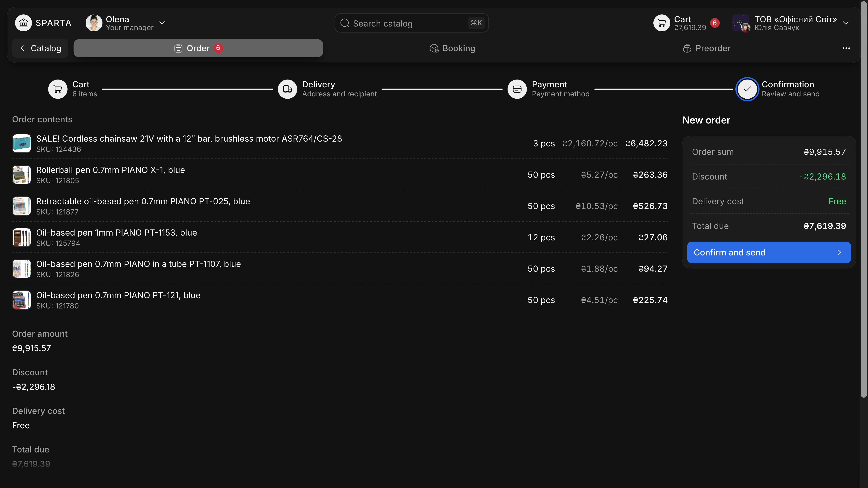
Task: Click the Order tab clipboard icon
Action: pos(178,48)
